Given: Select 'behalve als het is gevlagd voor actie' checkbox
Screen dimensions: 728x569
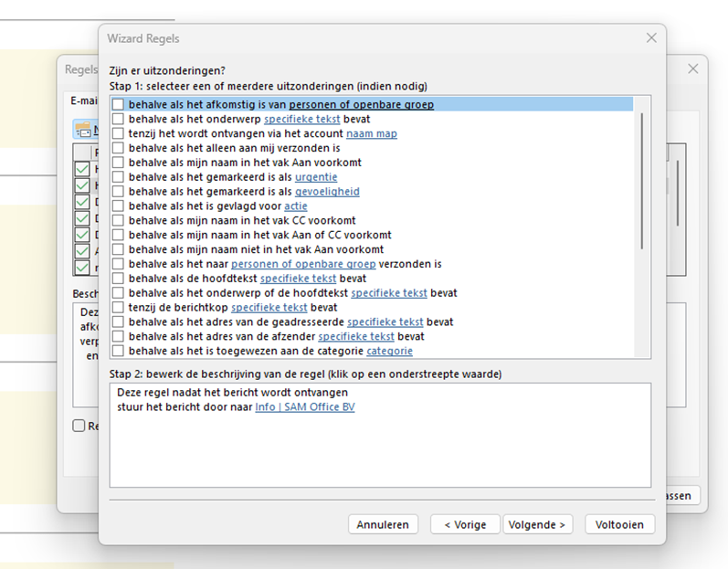Looking at the screenshot, I should [x=118, y=206].
